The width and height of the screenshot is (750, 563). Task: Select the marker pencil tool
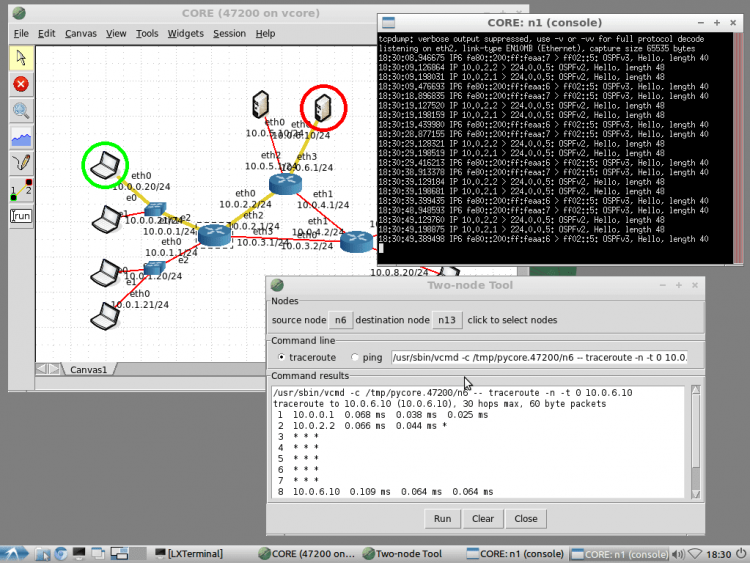pyautogui.click(x=21, y=162)
